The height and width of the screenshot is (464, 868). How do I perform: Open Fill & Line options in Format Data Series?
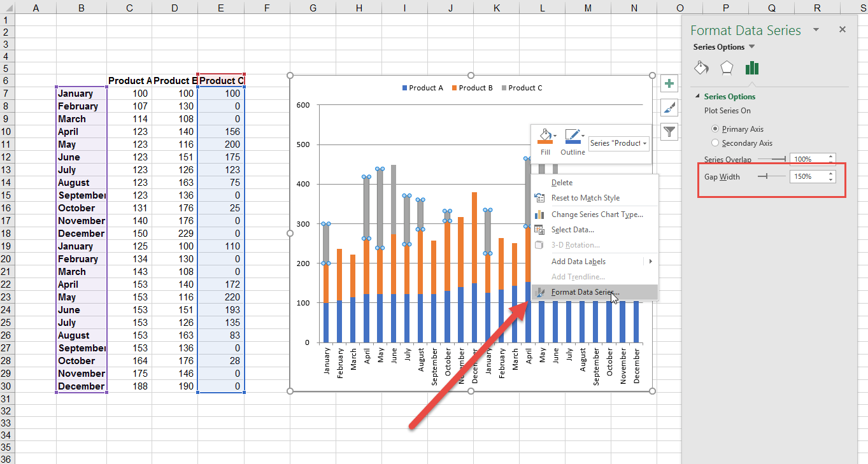[x=701, y=68]
